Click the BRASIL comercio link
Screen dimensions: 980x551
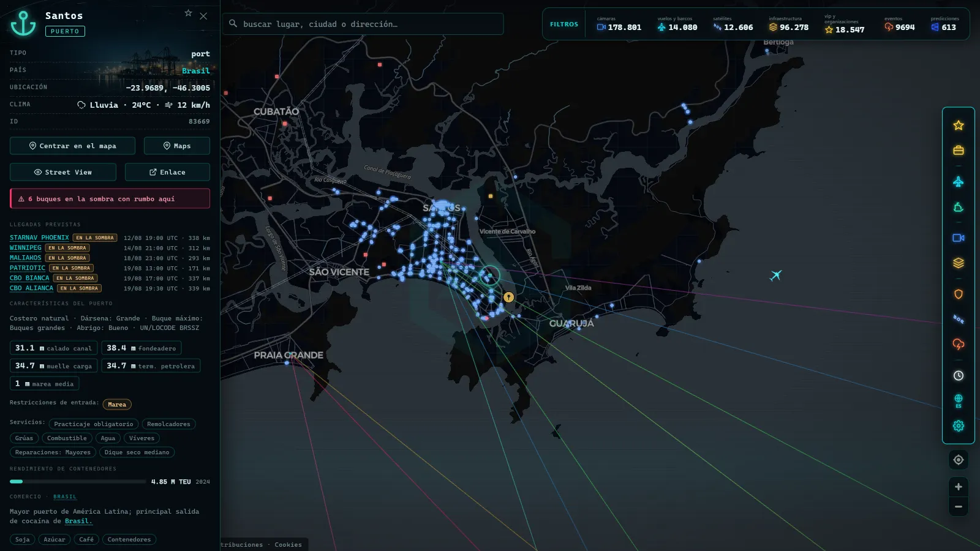tap(65, 497)
